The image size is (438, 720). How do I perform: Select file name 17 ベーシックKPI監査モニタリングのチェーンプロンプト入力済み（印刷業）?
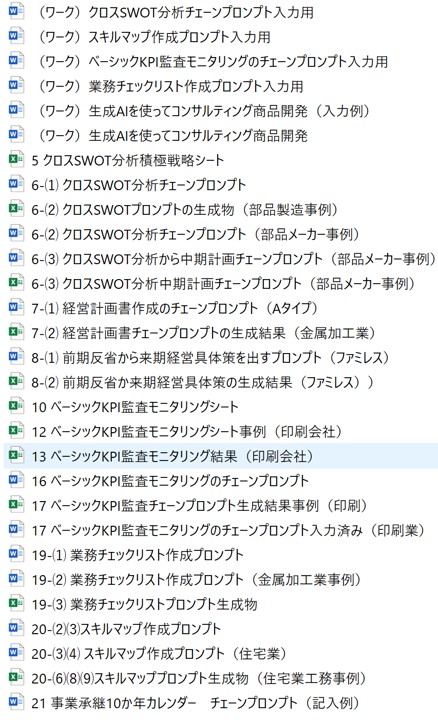[228, 530]
